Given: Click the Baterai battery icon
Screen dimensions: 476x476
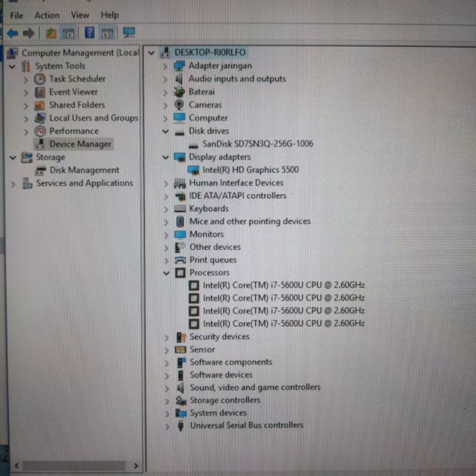Looking at the screenshot, I should point(179,92).
